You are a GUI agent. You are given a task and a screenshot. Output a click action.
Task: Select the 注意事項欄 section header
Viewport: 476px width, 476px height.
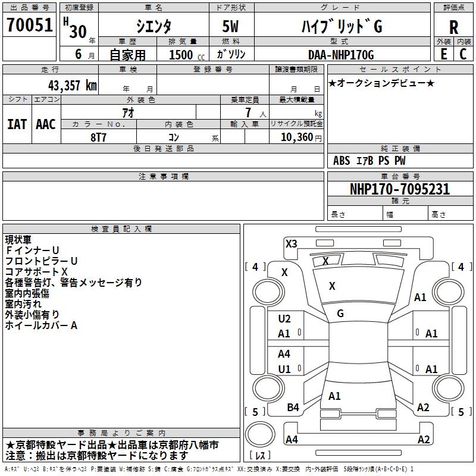(163, 176)
